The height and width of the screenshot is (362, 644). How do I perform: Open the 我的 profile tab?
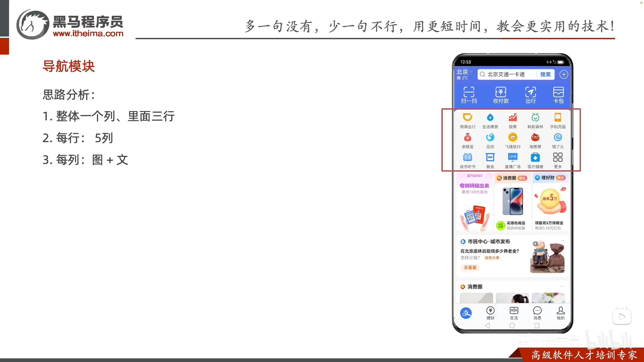pos(561,313)
